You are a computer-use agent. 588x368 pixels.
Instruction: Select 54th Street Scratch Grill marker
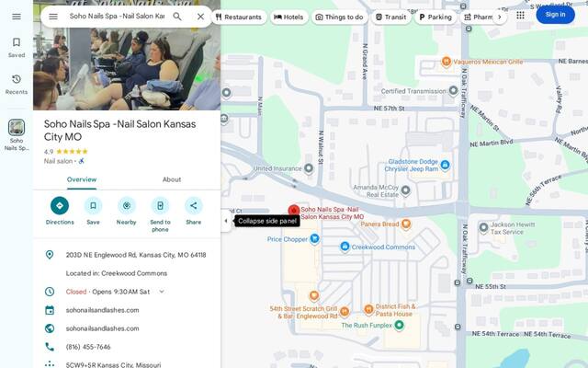[x=345, y=311]
